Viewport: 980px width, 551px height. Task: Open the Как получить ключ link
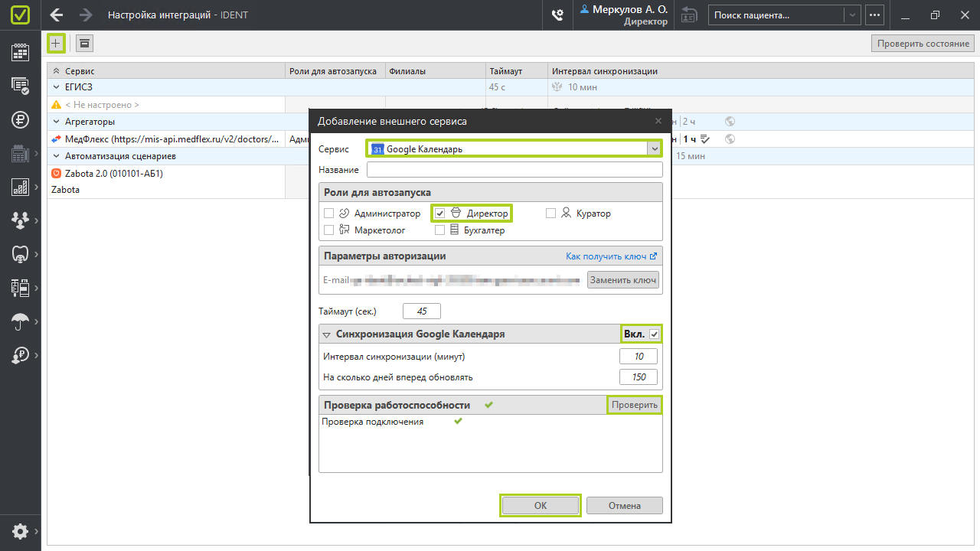point(612,256)
